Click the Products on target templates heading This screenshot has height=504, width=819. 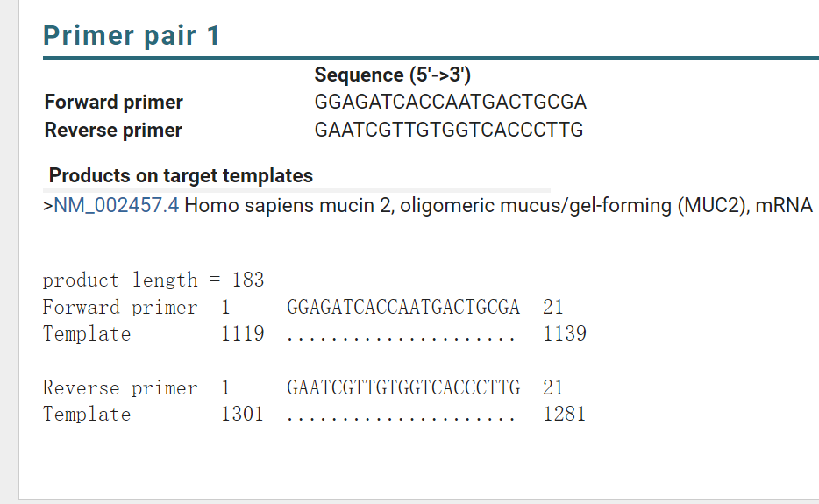tap(181, 175)
